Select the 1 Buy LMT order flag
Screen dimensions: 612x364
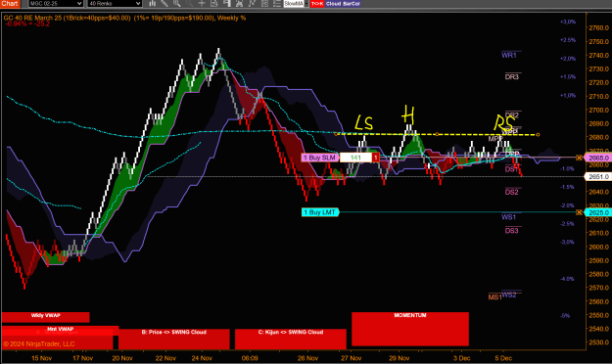pos(319,212)
